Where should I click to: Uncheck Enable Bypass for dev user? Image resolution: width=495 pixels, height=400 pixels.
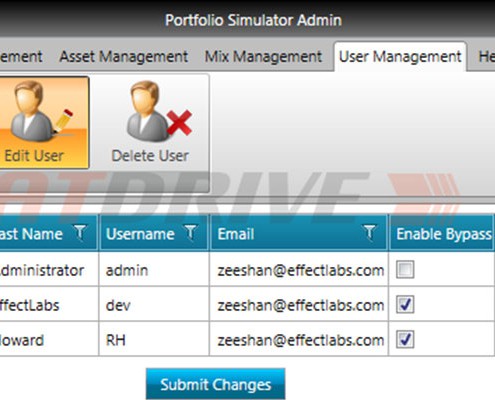click(x=405, y=304)
